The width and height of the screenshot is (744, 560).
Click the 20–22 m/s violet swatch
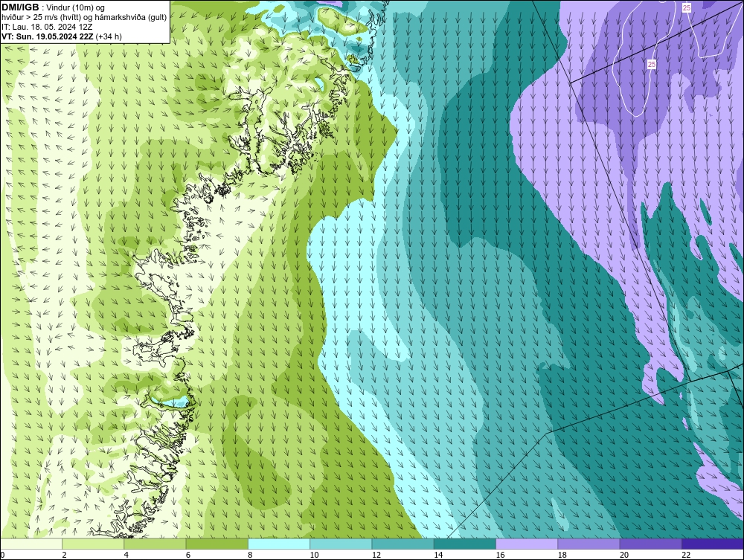[650, 544]
